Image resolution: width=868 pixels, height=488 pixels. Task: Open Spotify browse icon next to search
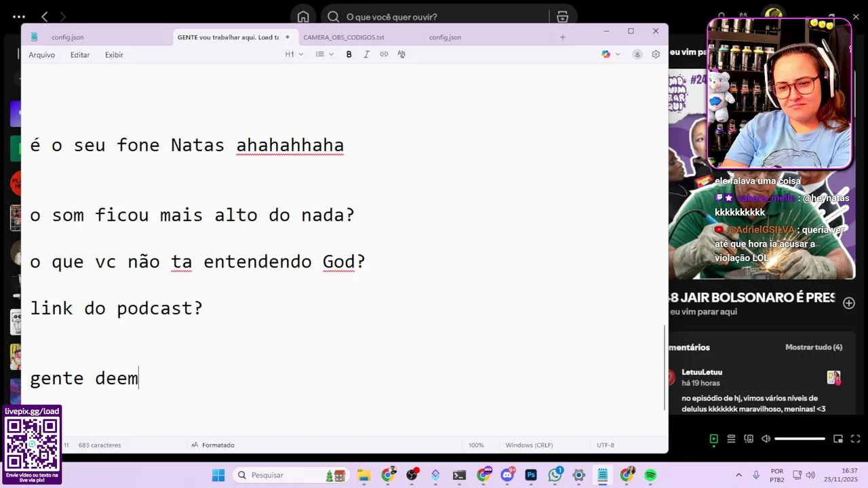562,17
